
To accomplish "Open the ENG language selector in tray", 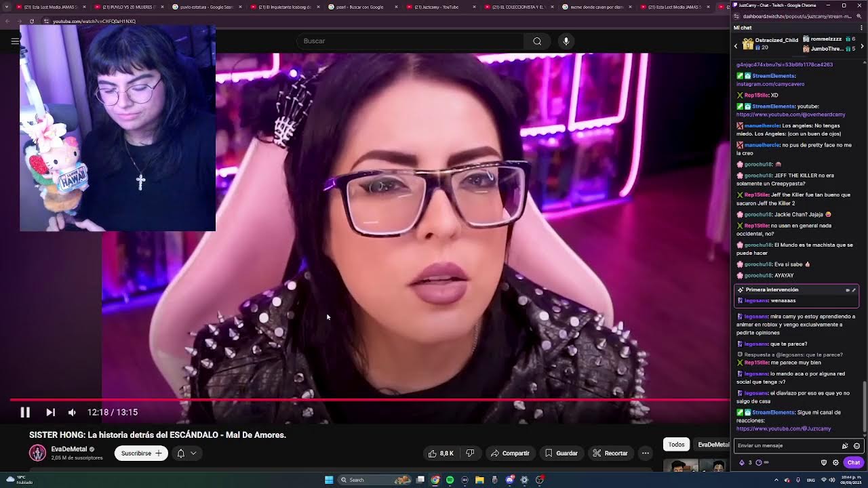I will 810,480.
